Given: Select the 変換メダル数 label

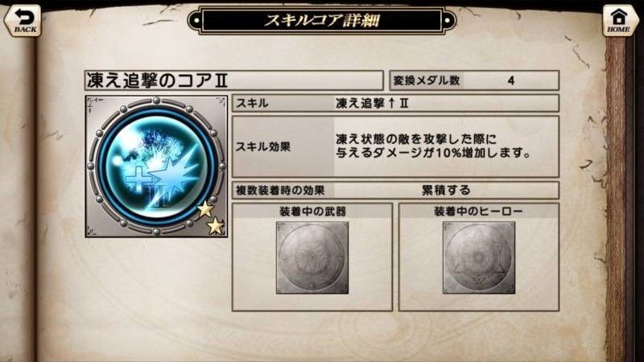Looking at the screenshot, I should pyautogui.click(x=427, y=80).
